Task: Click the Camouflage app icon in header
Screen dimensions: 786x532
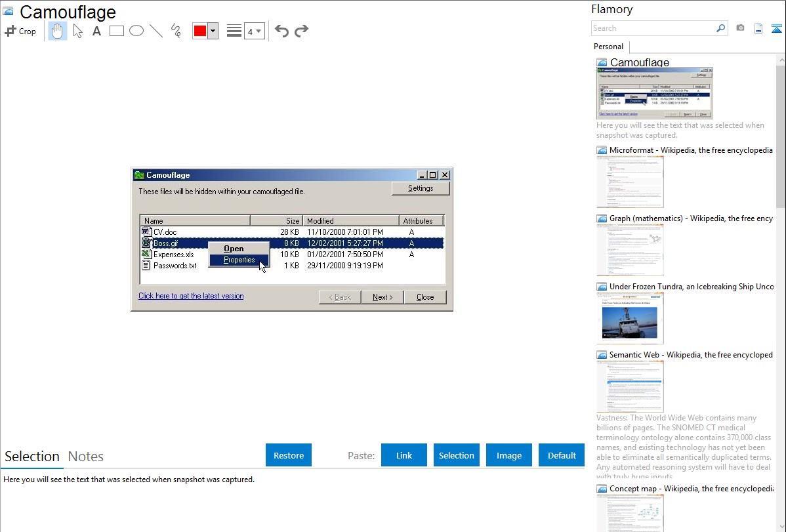Action: click(x=8, y=12)
